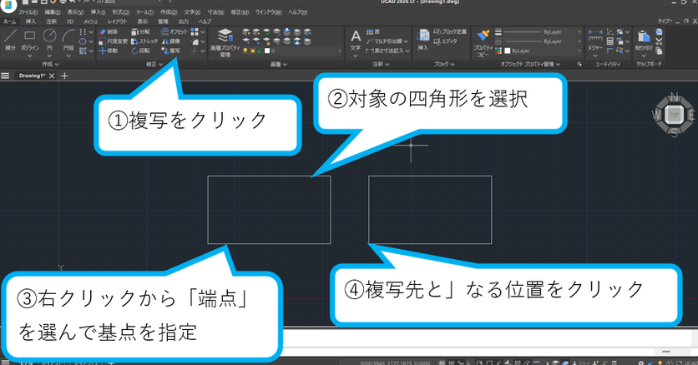Open the linetype ByLayer dropdown
The height and width of the screenshot is (365, 698).
point(579,41)
